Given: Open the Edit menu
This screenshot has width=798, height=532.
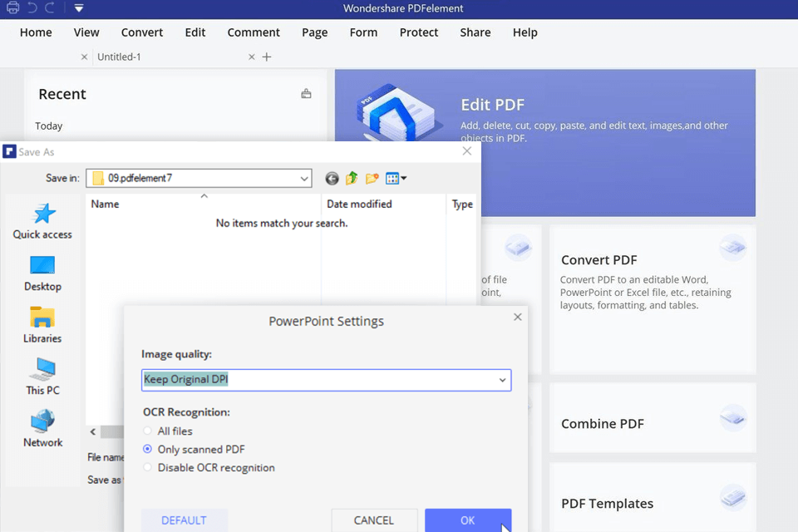Looking at the screenshot, I should click(195, 32).
